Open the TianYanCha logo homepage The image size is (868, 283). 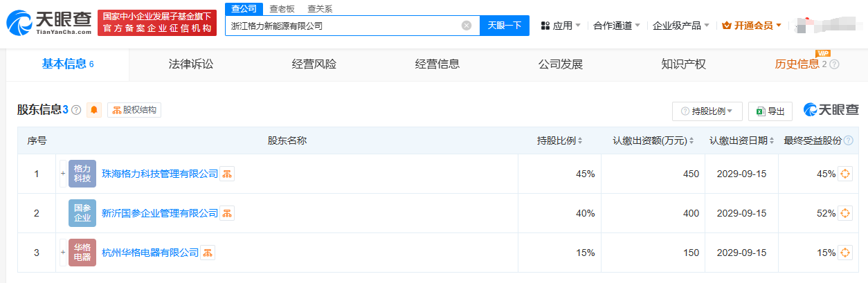tap(49, 23)
